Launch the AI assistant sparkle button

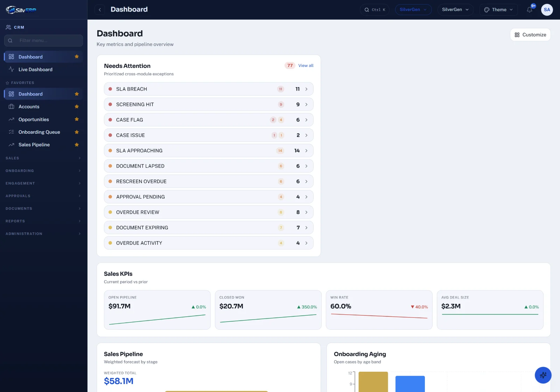(x=543, y=375)
